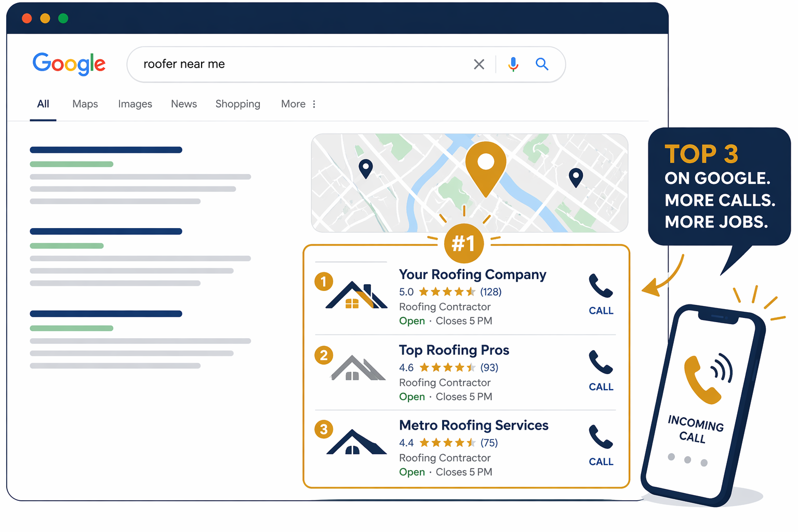Click the Google logo
Screen dimensions: 798x532
click(x=69, y=64)
